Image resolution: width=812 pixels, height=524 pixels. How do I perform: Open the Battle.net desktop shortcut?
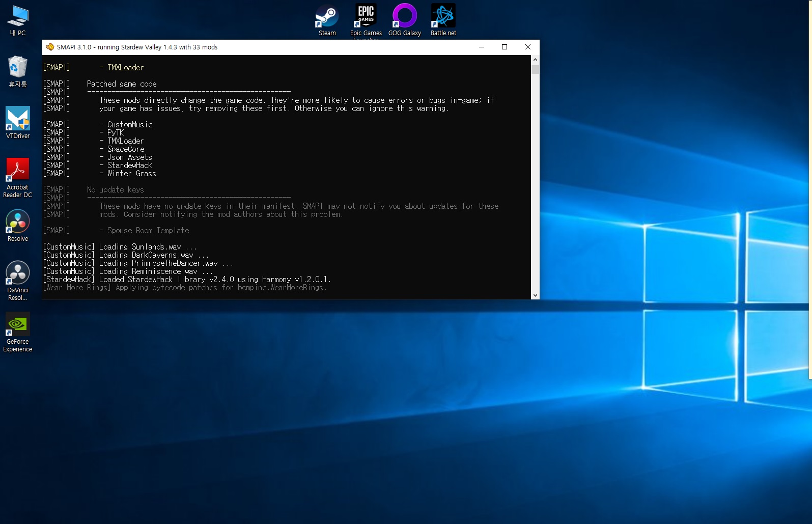point(443,20)
